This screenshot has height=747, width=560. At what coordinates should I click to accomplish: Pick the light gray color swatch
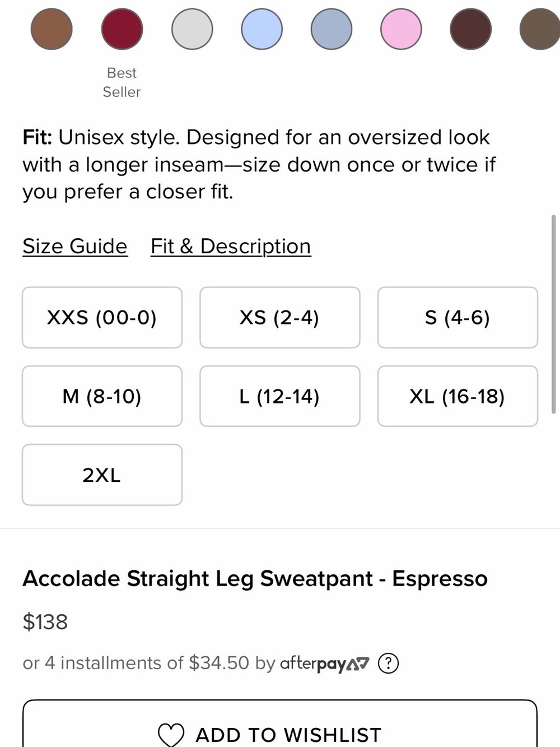pos(192,29)
